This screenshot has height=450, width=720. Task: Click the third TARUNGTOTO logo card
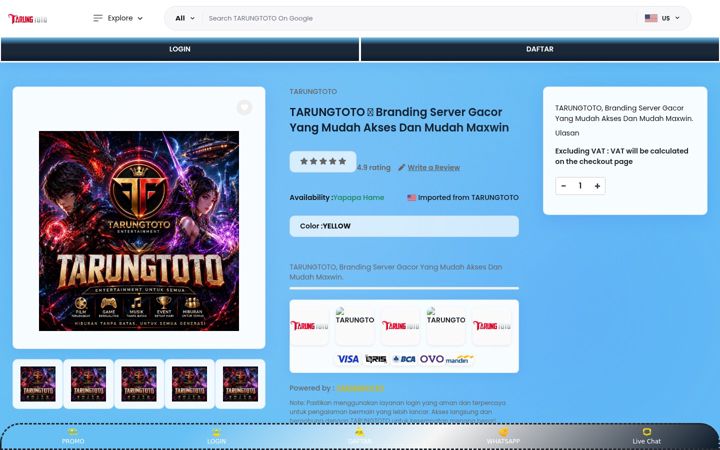(400, 326)
